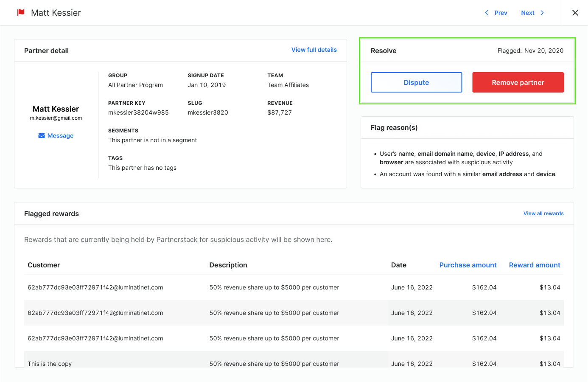
Task: Open View full details link
Action: click(314, 50)
